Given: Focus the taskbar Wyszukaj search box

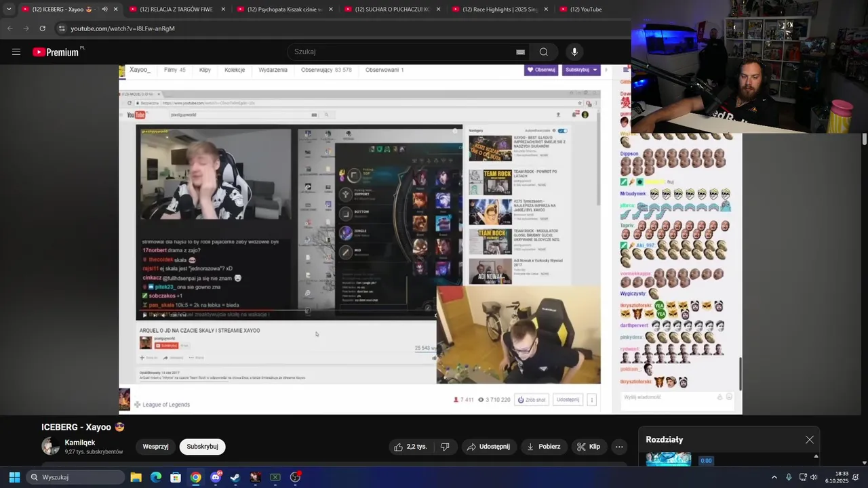Looking at the screenshot, I should [x=75, y=477].
